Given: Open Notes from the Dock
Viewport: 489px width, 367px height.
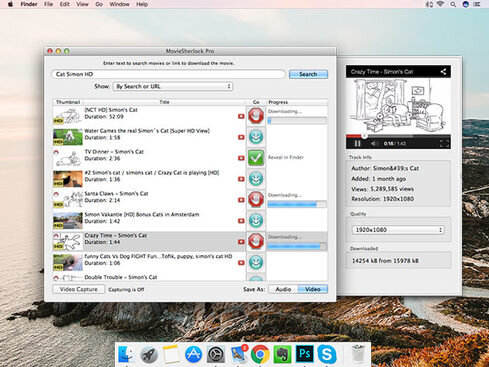Looking at the screenshot, I should (171, 354).
